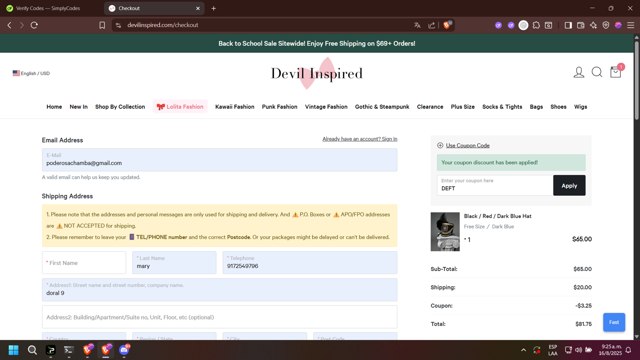
Task: Click the Devil Inspired logo
Action: click(x=317, y=73)
